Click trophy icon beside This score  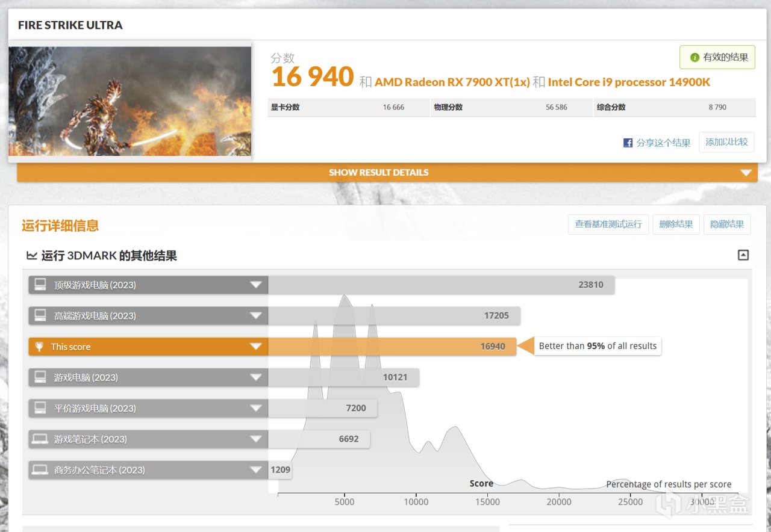pos(40,347)
